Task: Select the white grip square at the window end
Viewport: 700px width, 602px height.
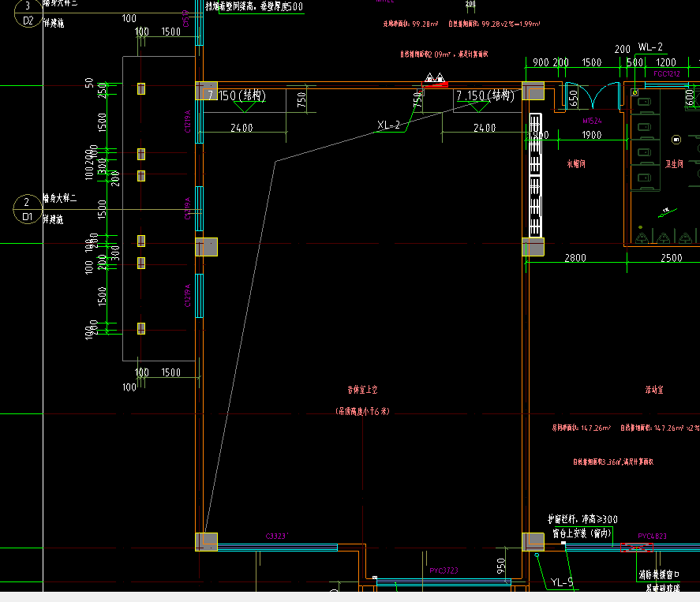Action: (x=563, y=544)
